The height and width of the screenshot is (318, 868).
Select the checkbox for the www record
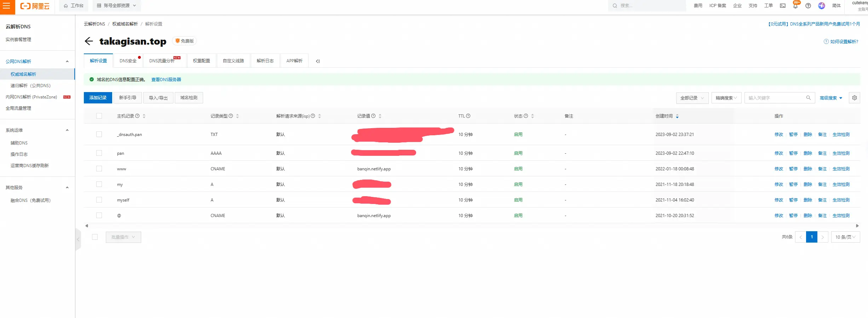coord(99,169)
